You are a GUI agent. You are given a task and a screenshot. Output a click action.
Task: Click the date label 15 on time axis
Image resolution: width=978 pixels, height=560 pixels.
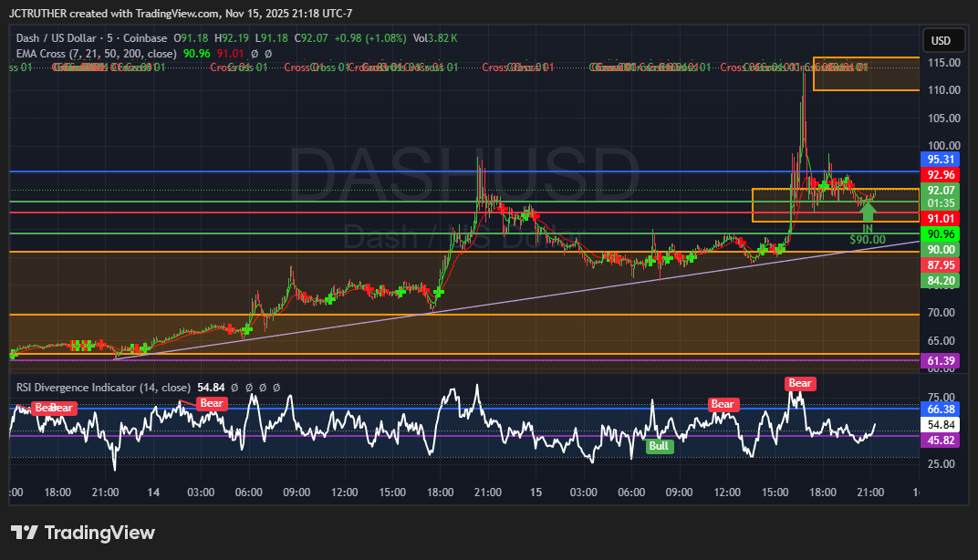pos(536,492)
